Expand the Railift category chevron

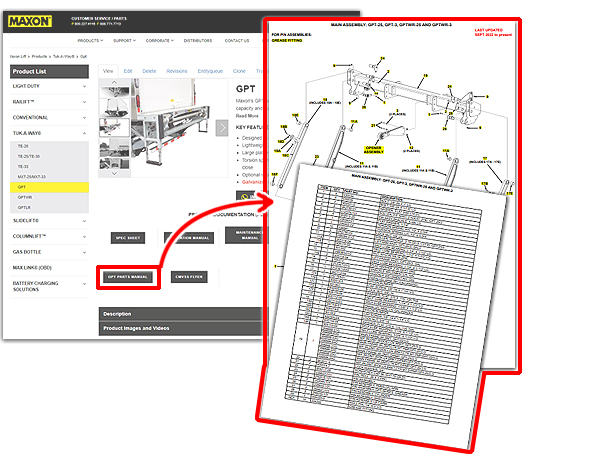[x=84, y=102]
